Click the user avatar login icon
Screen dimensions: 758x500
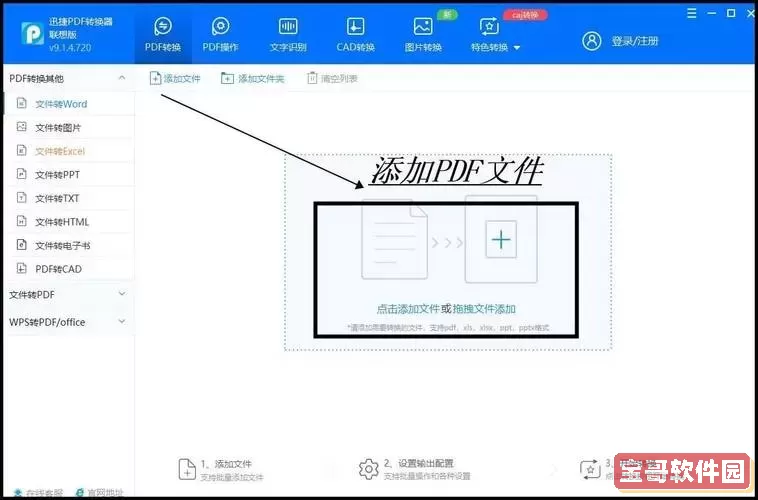592,40
